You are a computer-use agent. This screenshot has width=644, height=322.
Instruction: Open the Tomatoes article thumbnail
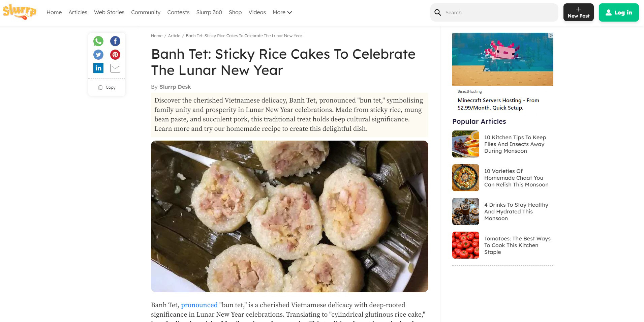click(466, 245)
